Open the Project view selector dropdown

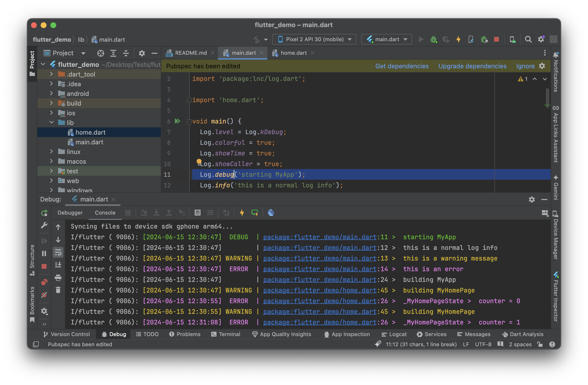pyautogui.click(x=65, y=53)
